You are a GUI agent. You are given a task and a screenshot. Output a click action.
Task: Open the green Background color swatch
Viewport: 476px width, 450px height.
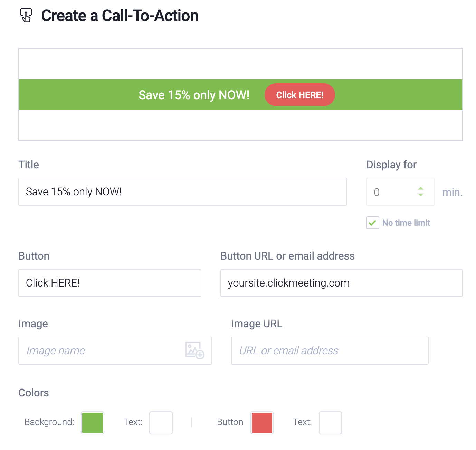[93, 423]
